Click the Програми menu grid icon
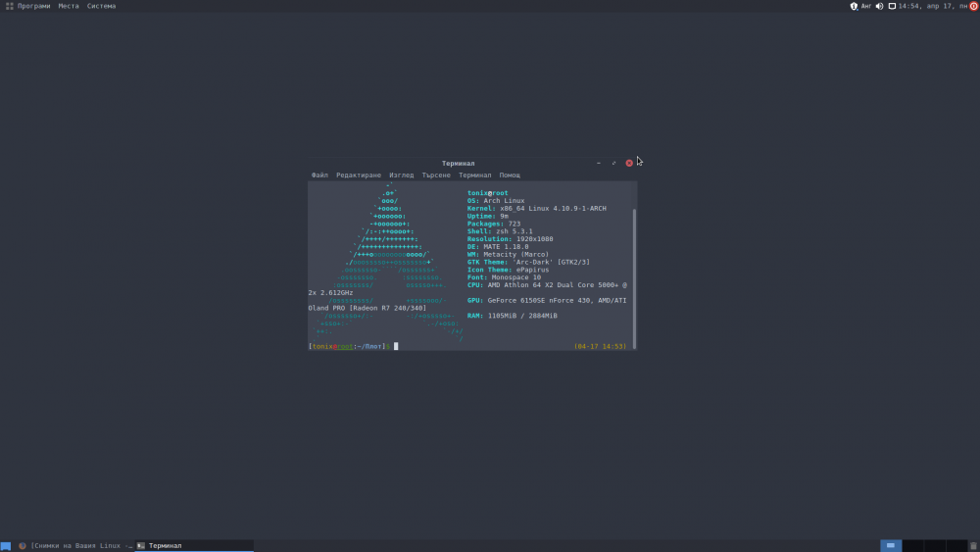Screen dimensions: 980x552 [10, 6]
